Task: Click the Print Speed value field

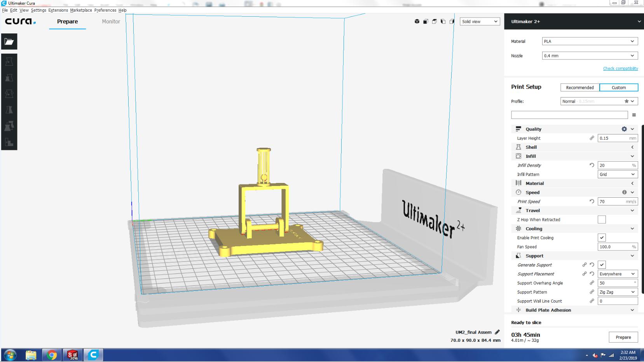Action: point(618,201)
